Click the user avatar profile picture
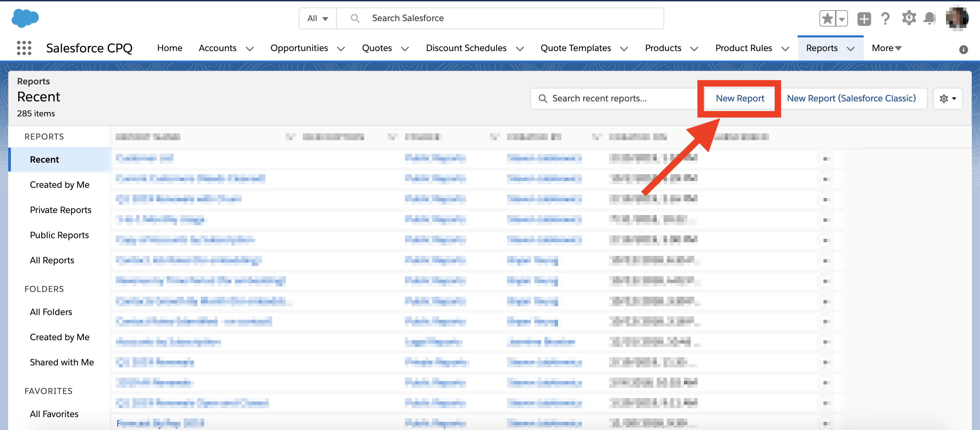Screen dimensions: 980x430 coord(957,18)
